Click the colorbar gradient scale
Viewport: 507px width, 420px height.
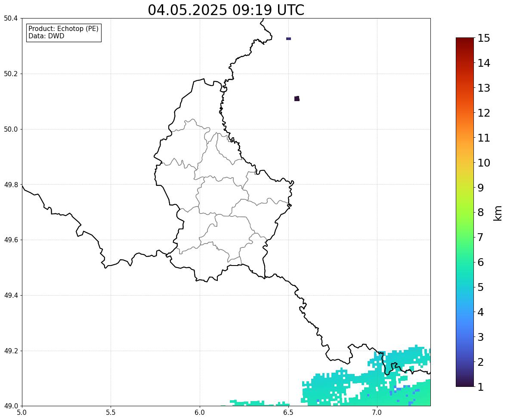(465, 212)
